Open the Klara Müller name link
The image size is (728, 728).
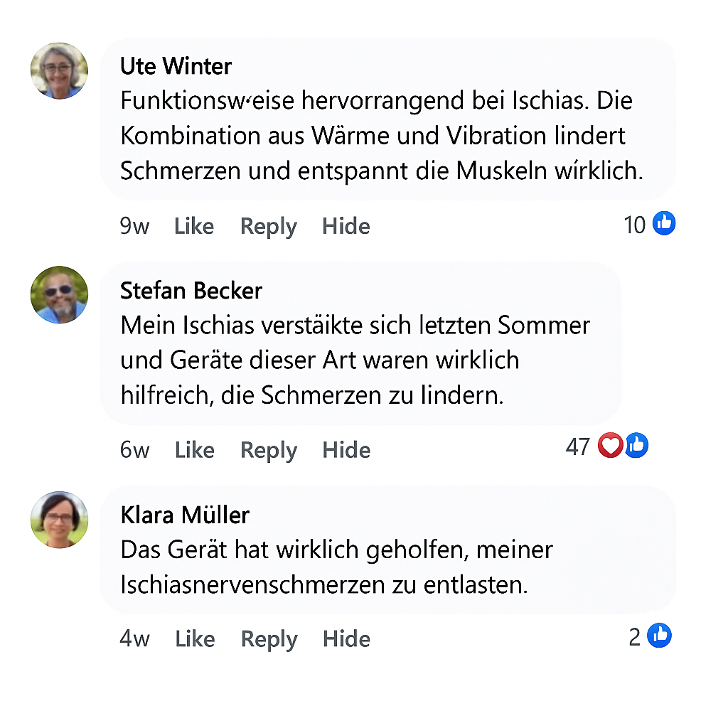(x=186, y=515)
